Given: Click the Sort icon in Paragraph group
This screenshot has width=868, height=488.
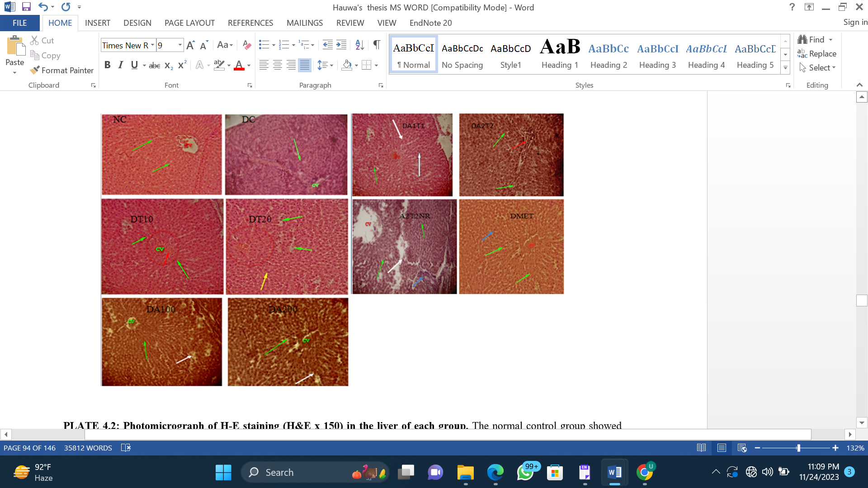Looking at the screenshot, I should (x=359, y=45).
